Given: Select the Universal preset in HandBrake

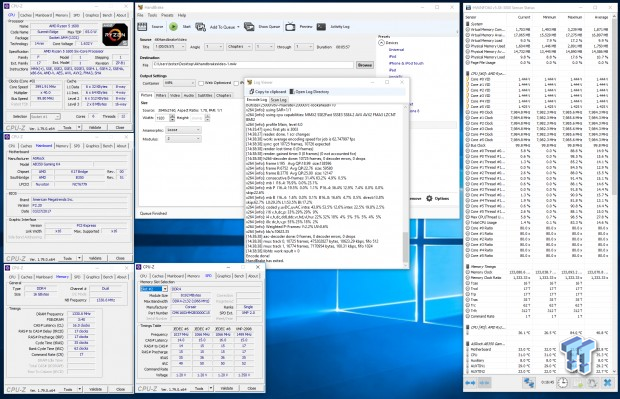Looking at the screenshot, I should [396, 50].
